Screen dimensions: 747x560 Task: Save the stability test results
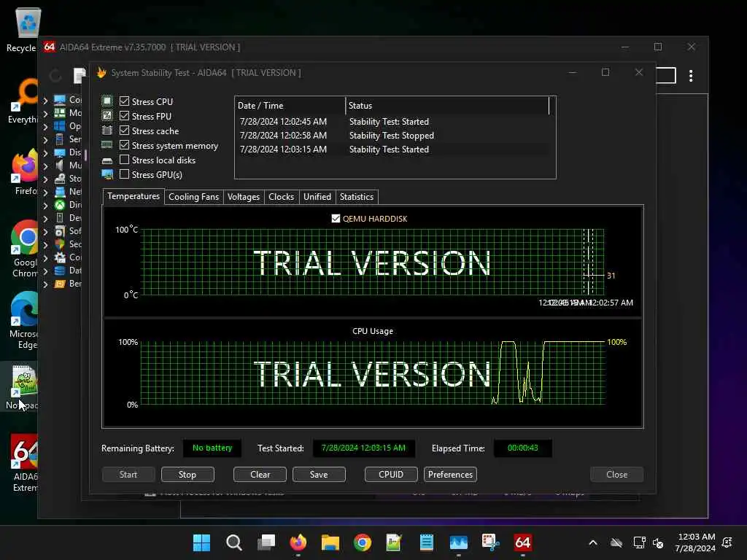click(319, 474)
